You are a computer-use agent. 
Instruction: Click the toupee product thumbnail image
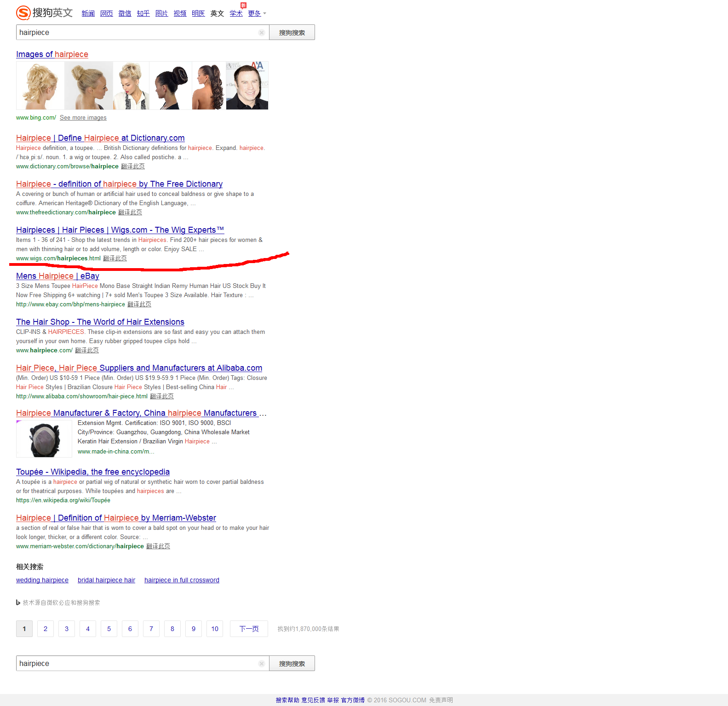(44, 439)
